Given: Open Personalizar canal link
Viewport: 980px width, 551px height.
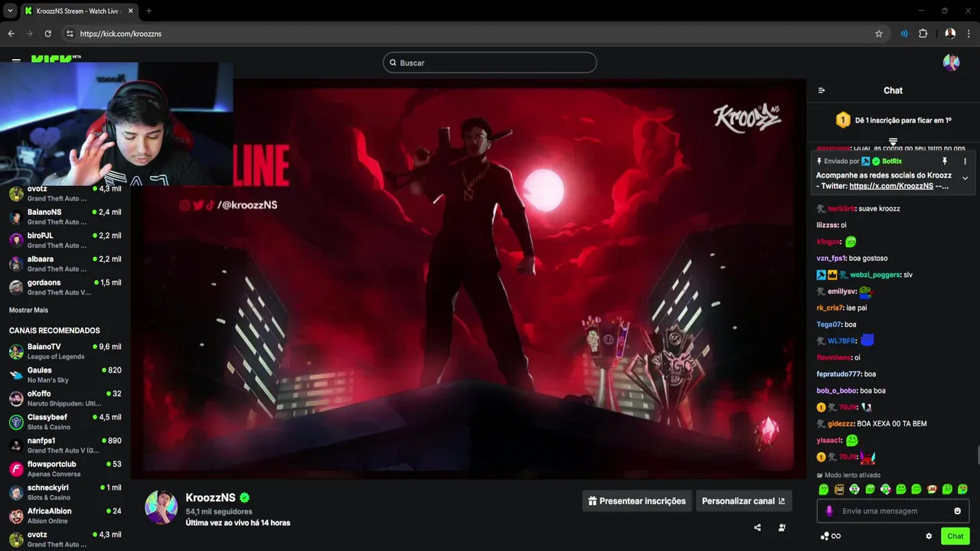Looking at the screenshot, I should 743,501.
